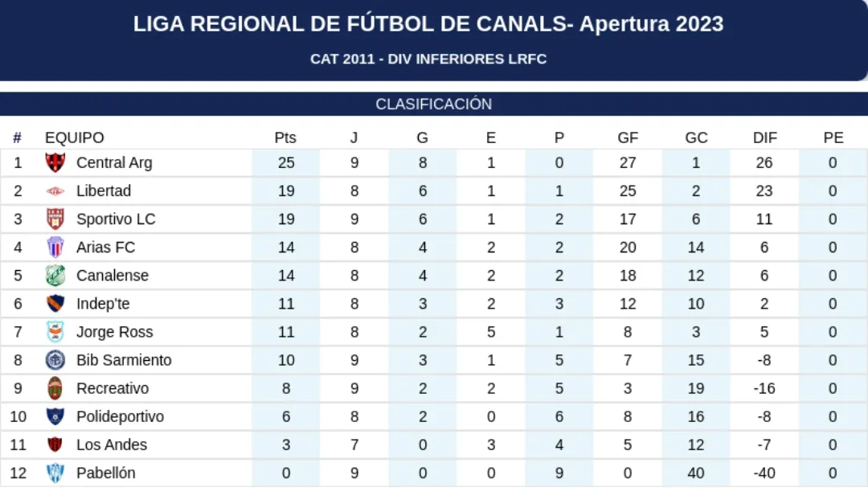Click the EQUIPO column header
This screenshot has width=868, height=500.
75,137
